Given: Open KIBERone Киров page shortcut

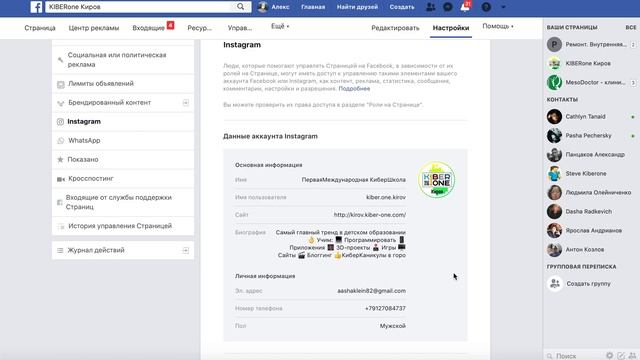Looking at the screenshot, I should (x=591, y=63).
